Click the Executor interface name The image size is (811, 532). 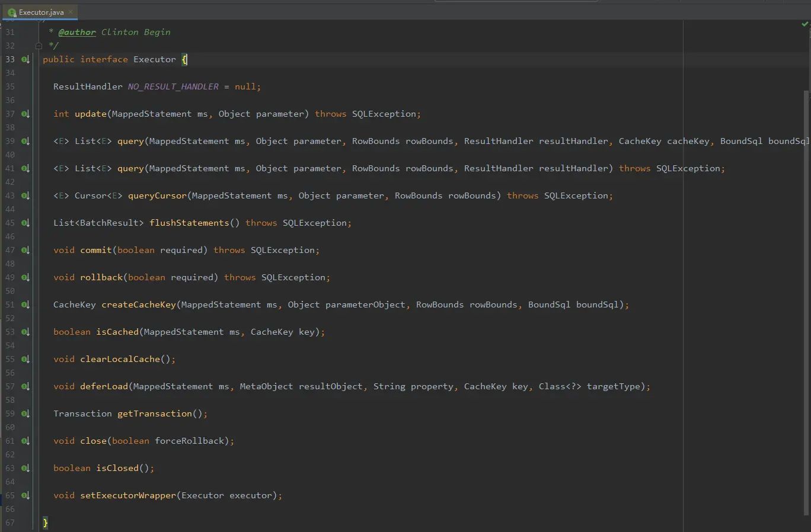[155, 59]
